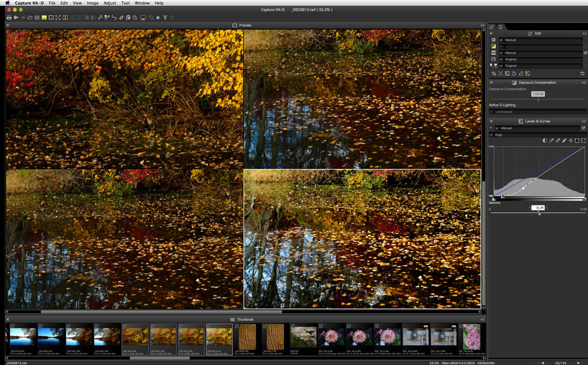588x365 pixels.
Task: Open folder icon in the toolbar
Action: (x=30, y=18)
